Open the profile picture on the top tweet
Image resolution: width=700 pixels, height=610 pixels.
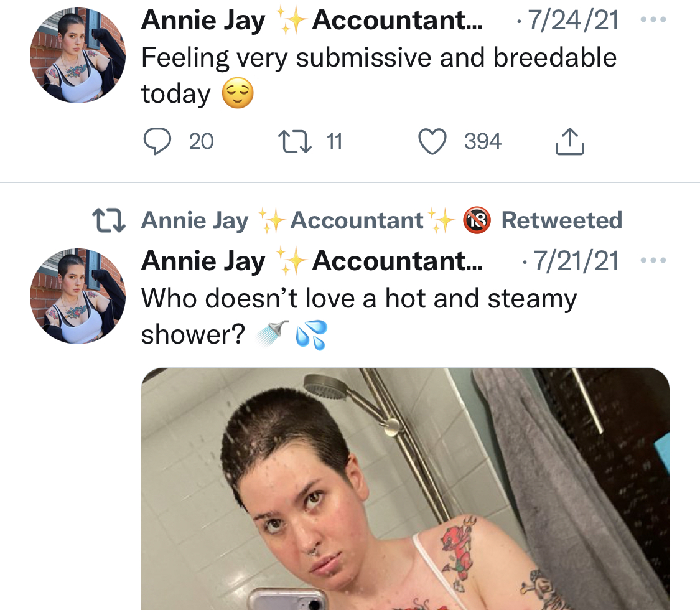78,55
